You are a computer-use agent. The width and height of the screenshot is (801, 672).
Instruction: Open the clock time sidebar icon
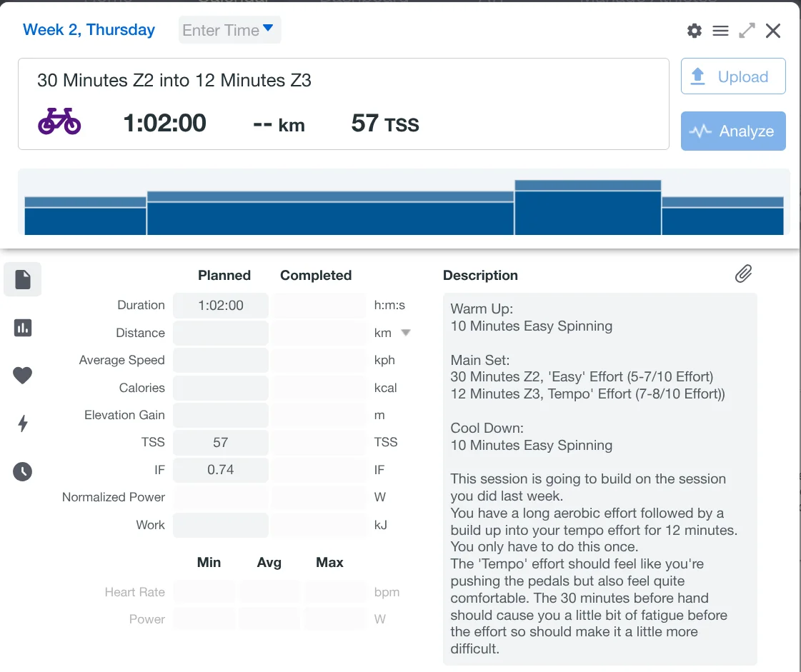pos(23,471)
